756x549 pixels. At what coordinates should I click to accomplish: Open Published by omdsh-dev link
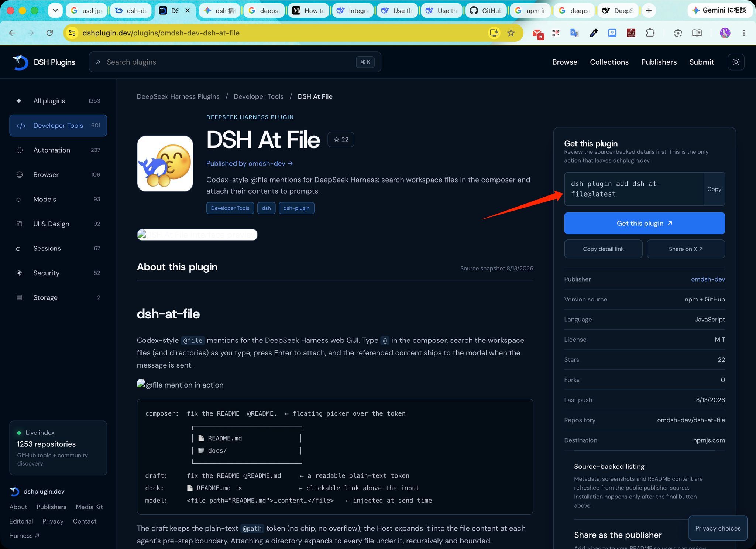[250, 163]
